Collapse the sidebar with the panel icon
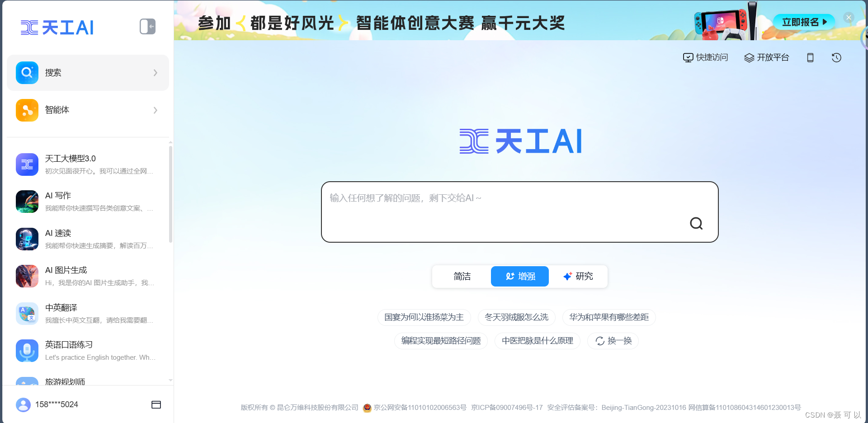The width and height of the screenshot is (868, 423). (x=147, y=27)
